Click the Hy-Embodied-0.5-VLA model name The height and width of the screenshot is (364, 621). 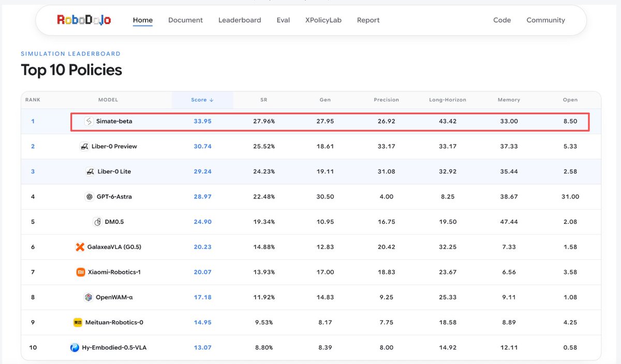click(114, 347)
